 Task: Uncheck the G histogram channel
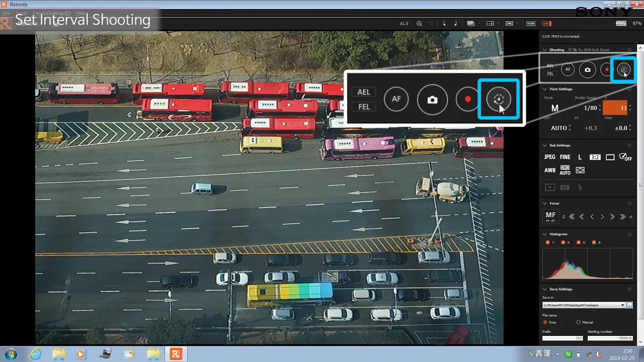point(579,242)
